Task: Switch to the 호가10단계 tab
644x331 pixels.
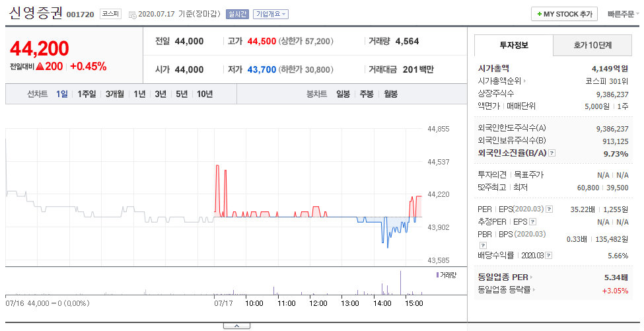Action: 592,45
